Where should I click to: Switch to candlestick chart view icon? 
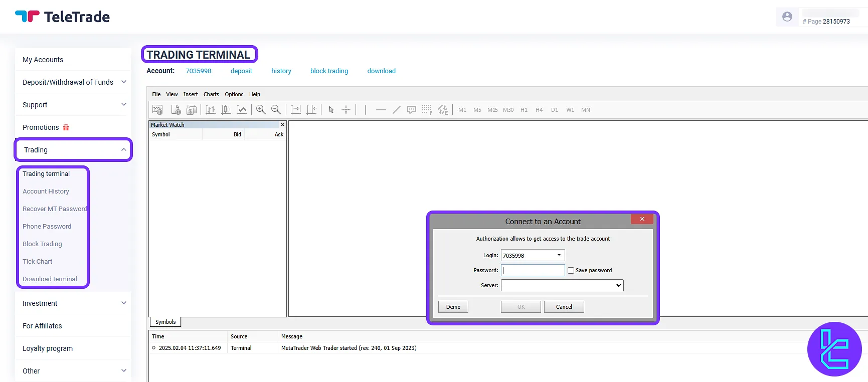226,110
